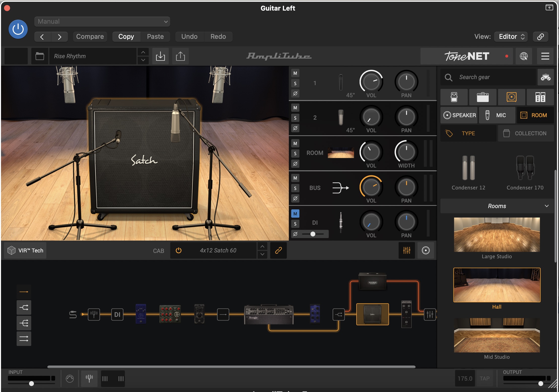Toggle the CAB power button

179,251
